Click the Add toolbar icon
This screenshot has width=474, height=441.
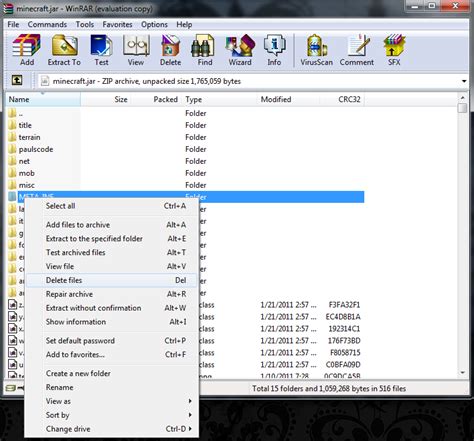(26, 50)
